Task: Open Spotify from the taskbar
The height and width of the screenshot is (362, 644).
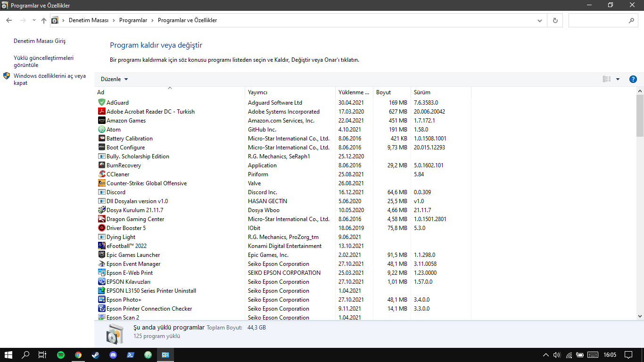Action: tap(61, 355)
